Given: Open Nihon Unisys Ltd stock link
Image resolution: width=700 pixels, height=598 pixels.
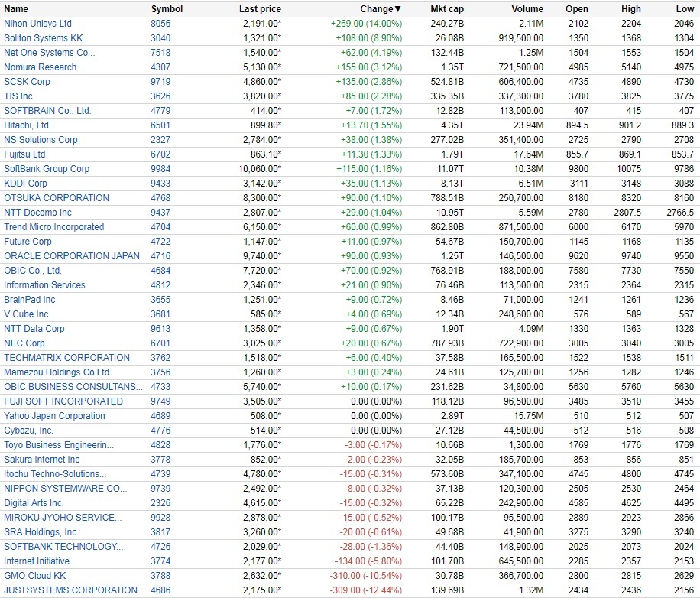Looking at the screenshot, I should (x=37, y=24).
